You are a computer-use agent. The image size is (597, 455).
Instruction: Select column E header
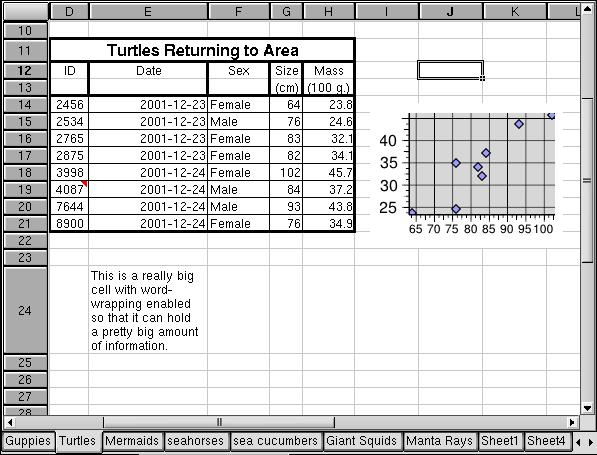[x=148, y=11]
